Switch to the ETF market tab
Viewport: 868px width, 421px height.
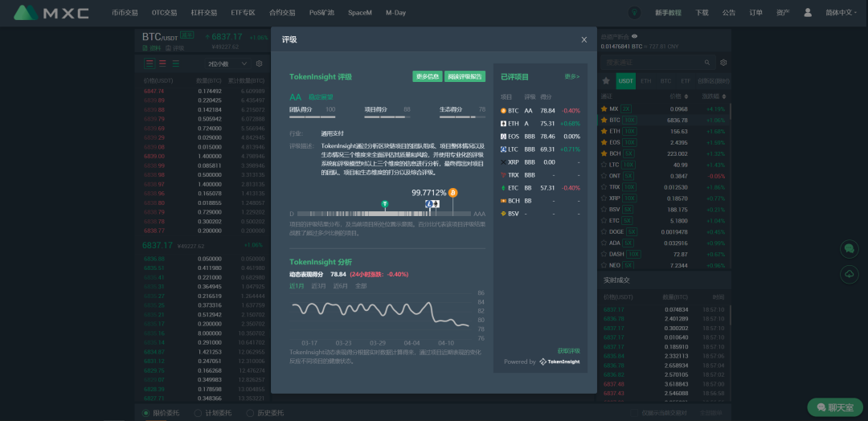[x=686, y=81]
